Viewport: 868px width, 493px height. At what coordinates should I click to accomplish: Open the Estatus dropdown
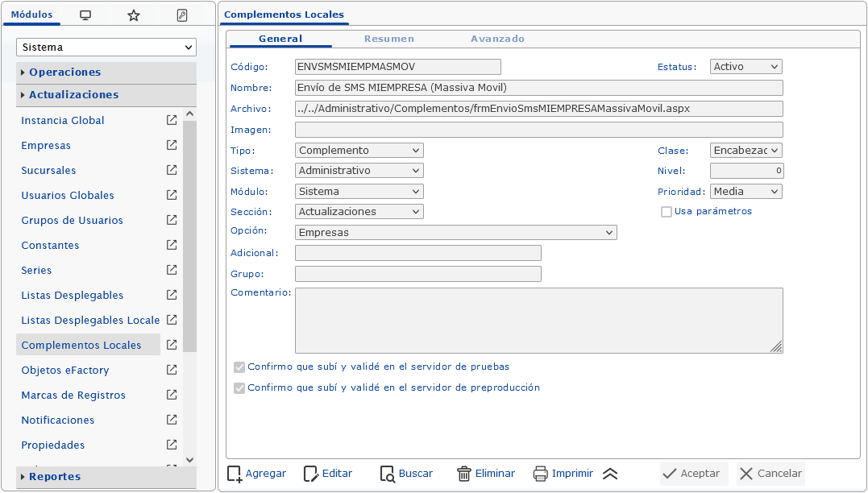(x=745, y=66)
